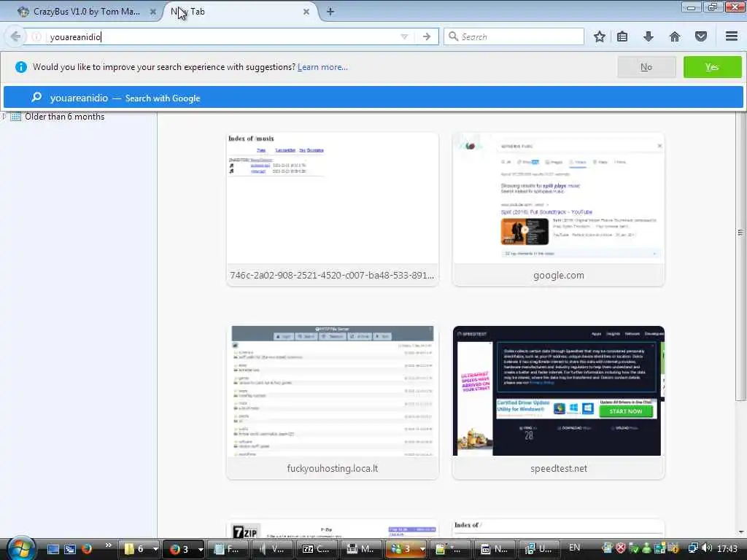Switch to the M... taskbar window
This screenshot has width=747, height=560.
pos(360,549)
